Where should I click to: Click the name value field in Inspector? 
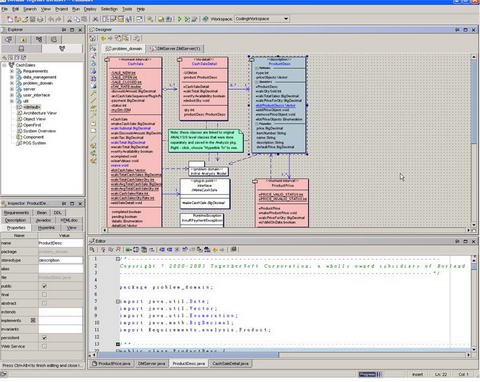click(60, 243)
